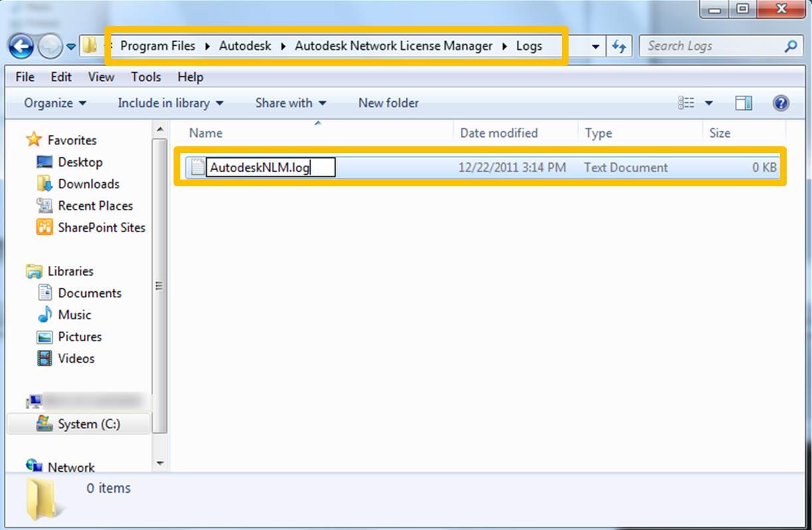This screenshot has width=812, height=530.
Task: Create a New folder
Action: click(x=388, y=103)
